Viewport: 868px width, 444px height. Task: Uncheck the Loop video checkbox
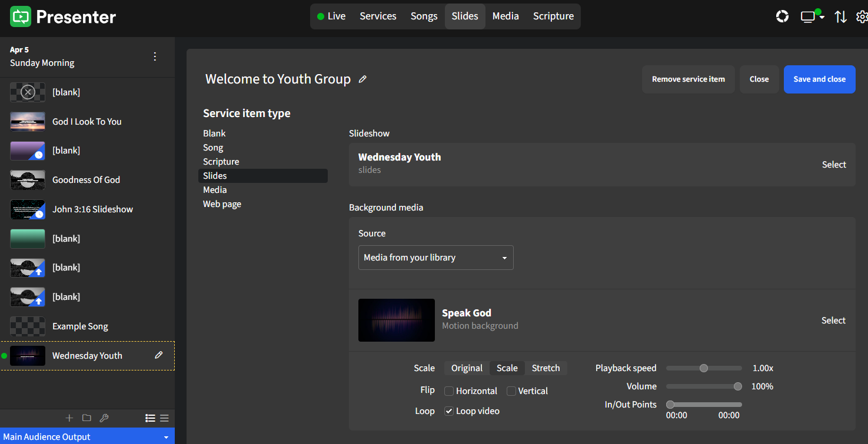point(449,411)
